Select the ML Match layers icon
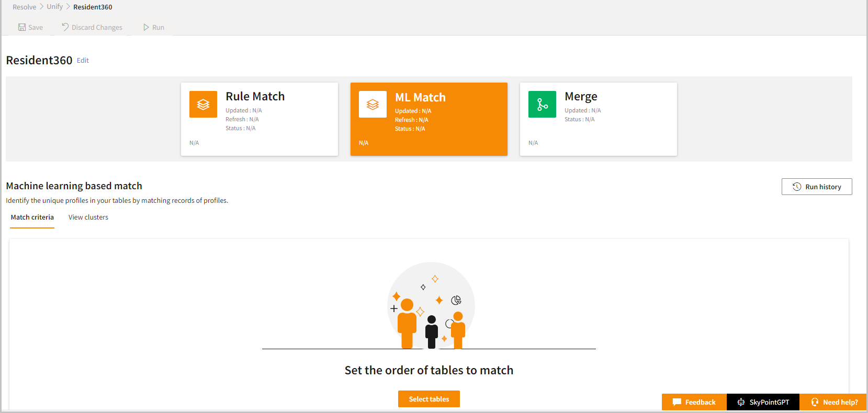This screenshot has height=413, width=868. pyautogui.click(x=373, y=105)
